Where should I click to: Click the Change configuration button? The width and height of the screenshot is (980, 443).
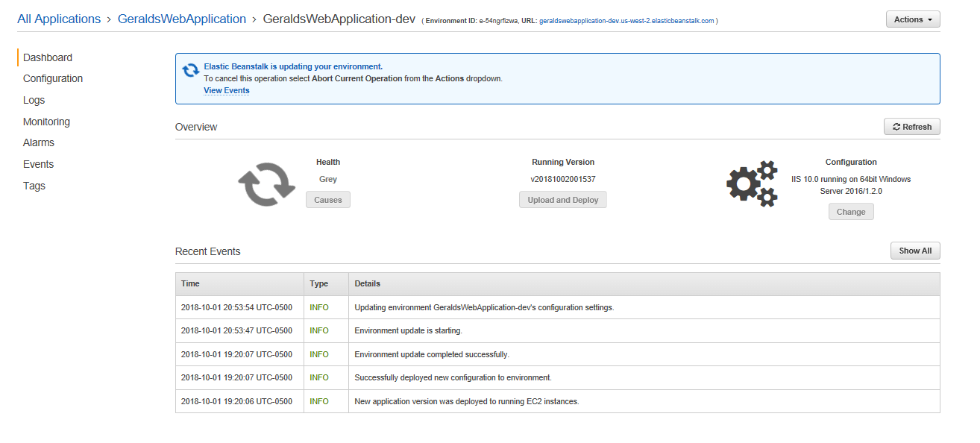[x=851, y=212]
